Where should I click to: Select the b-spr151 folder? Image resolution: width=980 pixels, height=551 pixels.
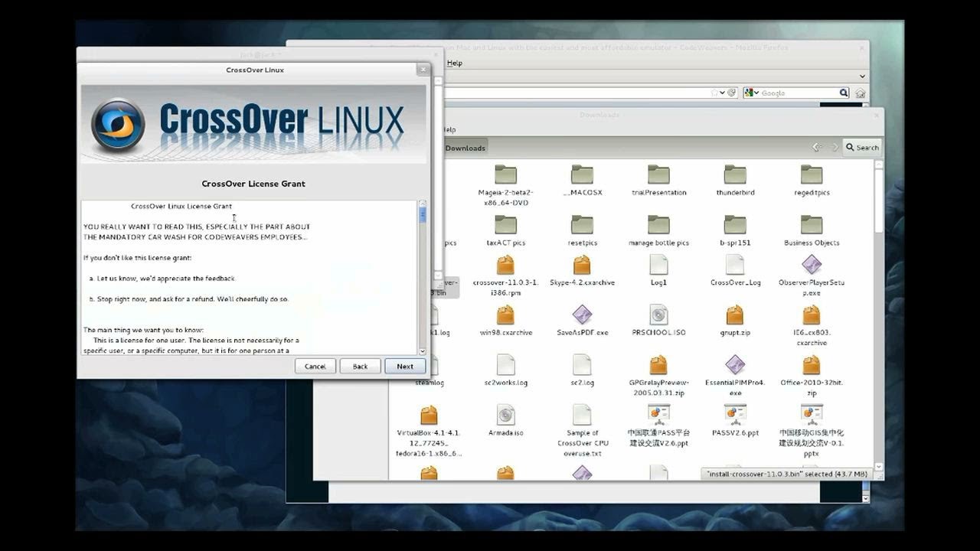tap(735, 224)
